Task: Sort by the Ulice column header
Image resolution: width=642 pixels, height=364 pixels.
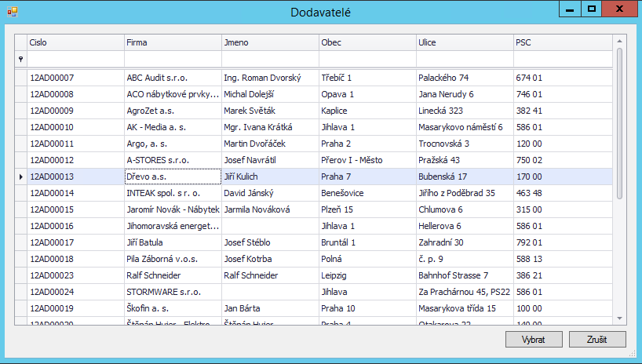Action: (x=465, y=42)
